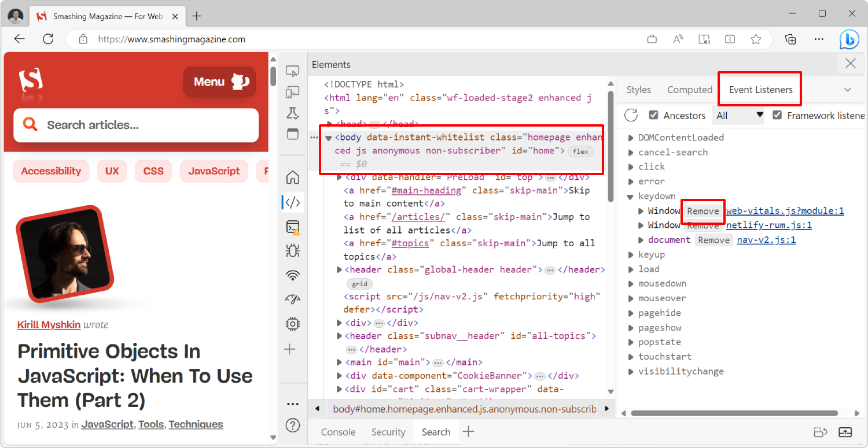
Task: Expand the DOMContentLoaded event listener
Action: (630, 137)
